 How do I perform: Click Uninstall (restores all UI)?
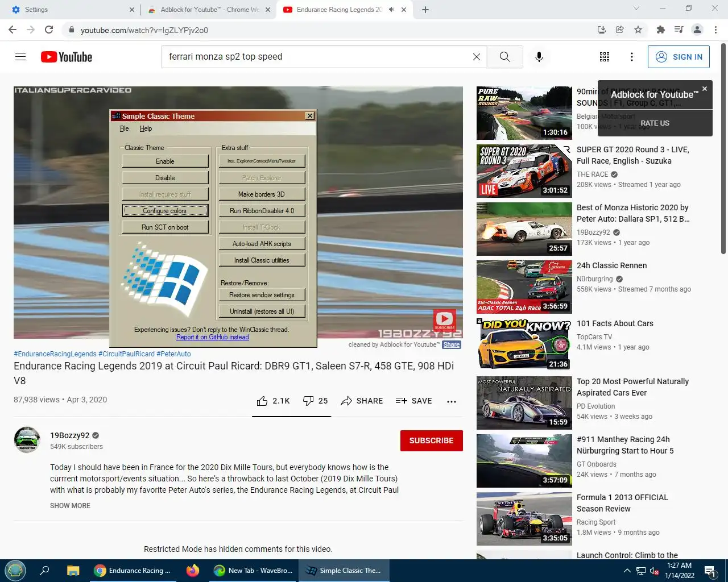(262, 311)
